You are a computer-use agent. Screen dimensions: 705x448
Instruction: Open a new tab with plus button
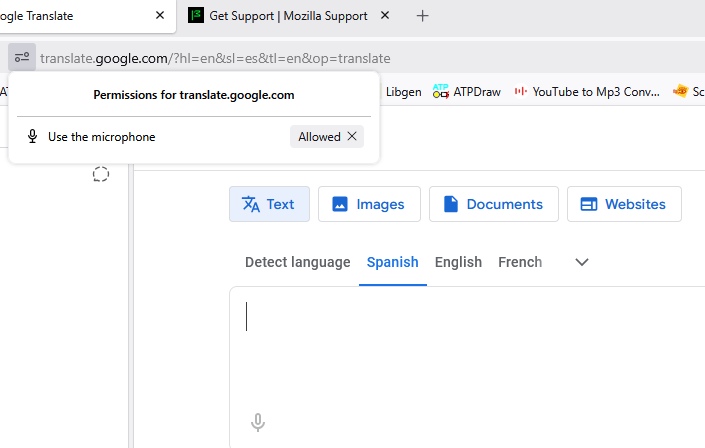pyautogui.click(x=422, y=16)
